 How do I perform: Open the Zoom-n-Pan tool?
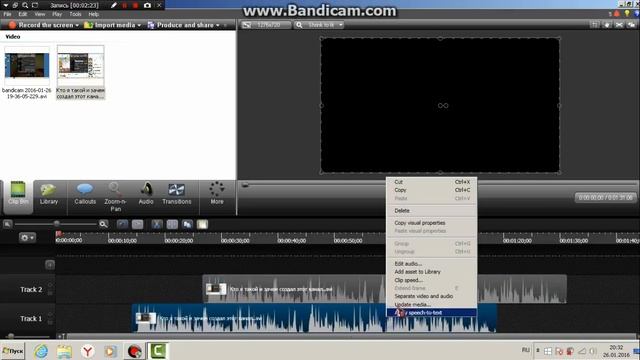(x=115, y=198)
